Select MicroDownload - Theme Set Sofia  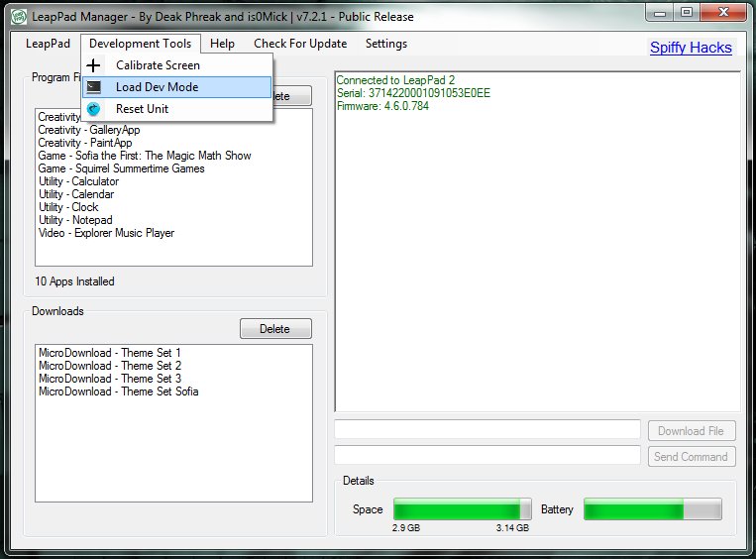click(118, 391)
